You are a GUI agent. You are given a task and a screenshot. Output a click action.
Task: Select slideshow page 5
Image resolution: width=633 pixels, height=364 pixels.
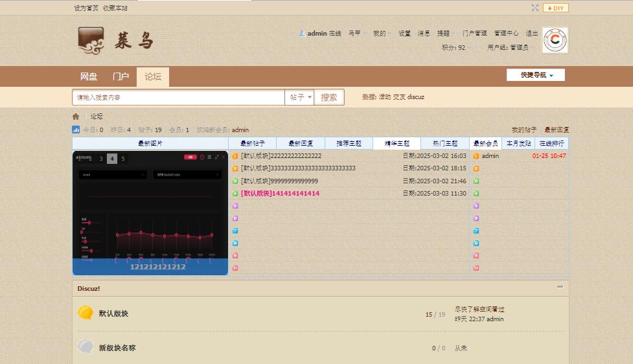123,159
